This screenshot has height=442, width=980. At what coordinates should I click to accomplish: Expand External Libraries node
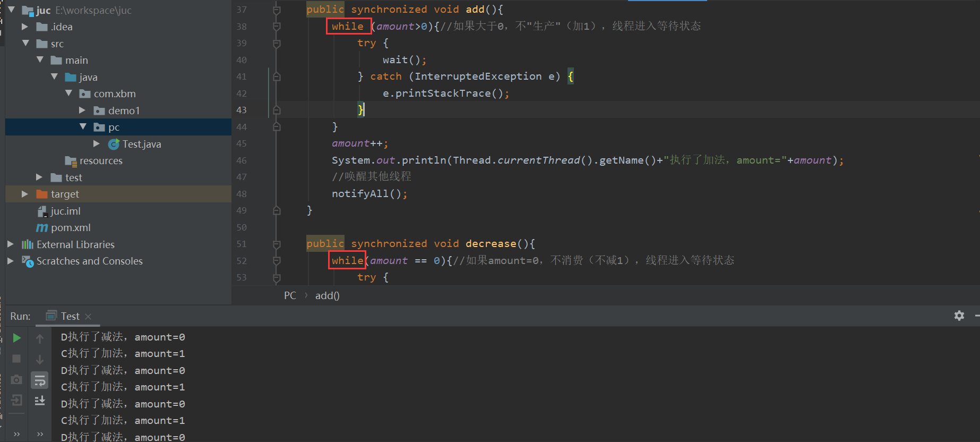(x=11, y=244)
